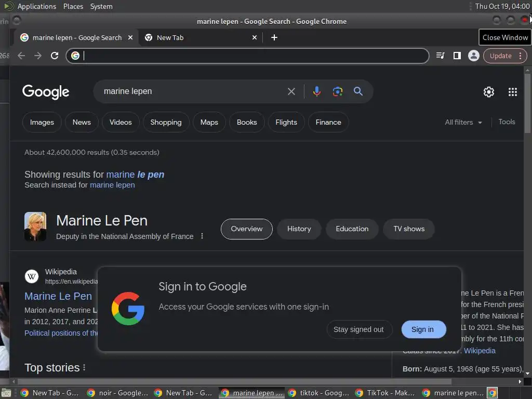Open the System menu in top panel
This screenshot has height=399, width=532.
pos(101,6)
